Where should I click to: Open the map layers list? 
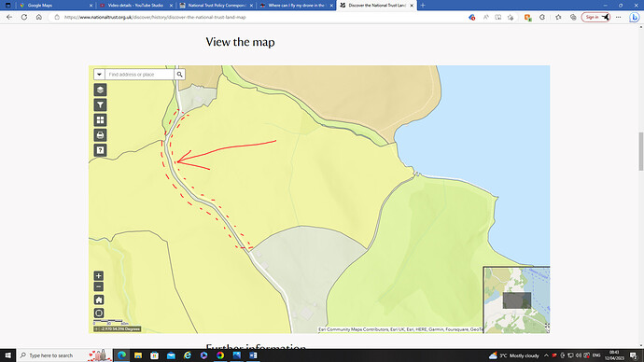click(100, 90)
